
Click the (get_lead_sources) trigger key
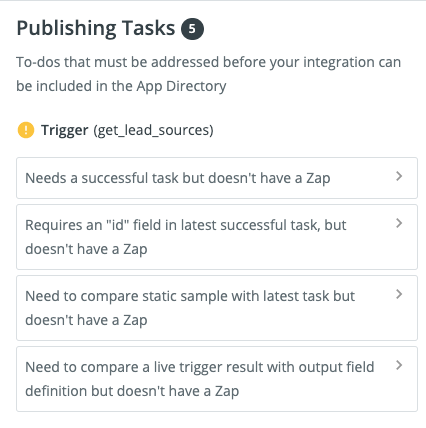click(153, 130)
